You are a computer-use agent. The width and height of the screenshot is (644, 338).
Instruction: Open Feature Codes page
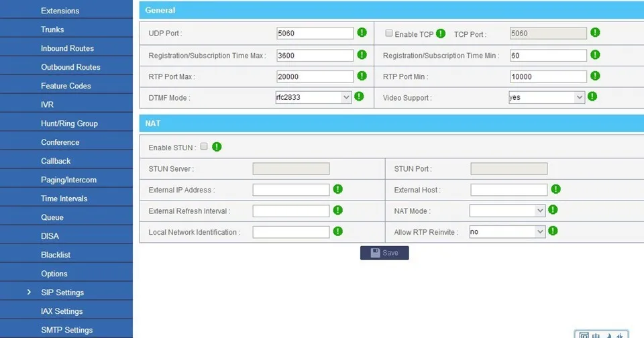coord(66,86)
